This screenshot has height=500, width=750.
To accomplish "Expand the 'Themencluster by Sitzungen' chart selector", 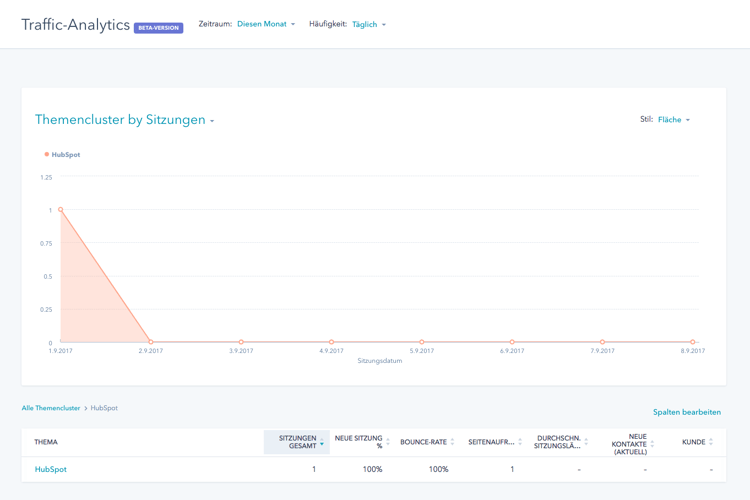I will (124, 120).
